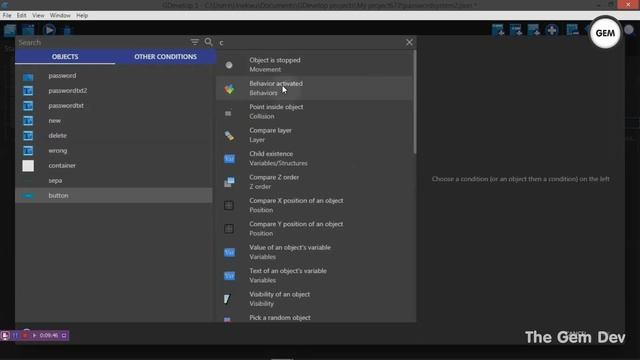
Task: Choose Behavior activated condition
Action: [314, 88]
